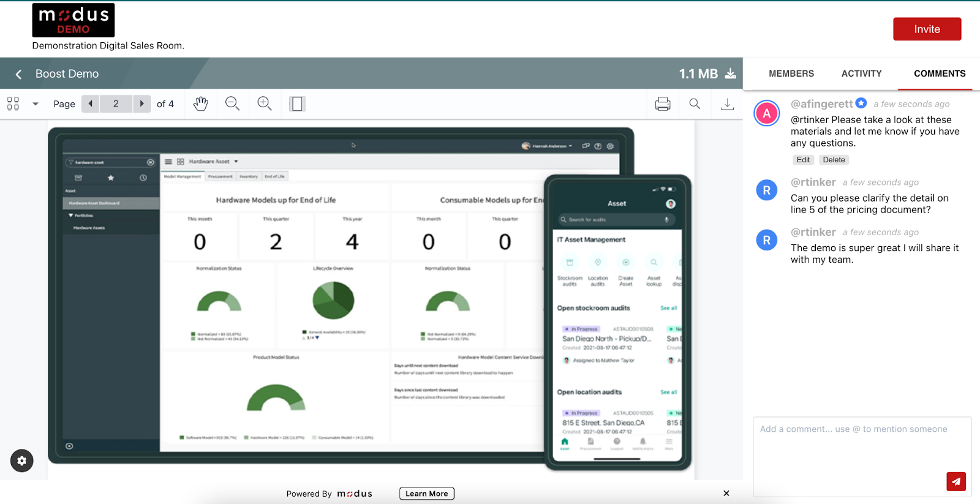Print the document using printer icon
Screen dimensions: 980x504
(x=663, y=104)
